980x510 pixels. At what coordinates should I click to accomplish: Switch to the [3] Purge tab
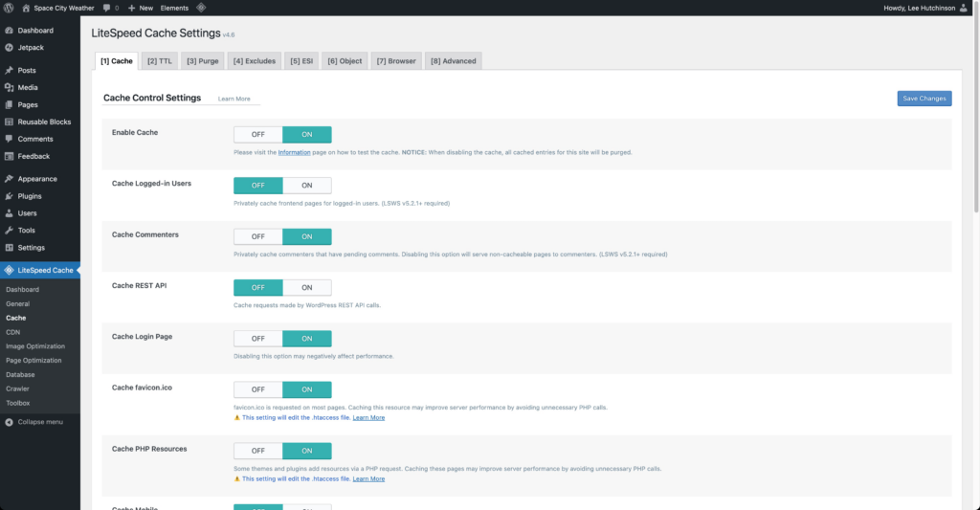203,60
